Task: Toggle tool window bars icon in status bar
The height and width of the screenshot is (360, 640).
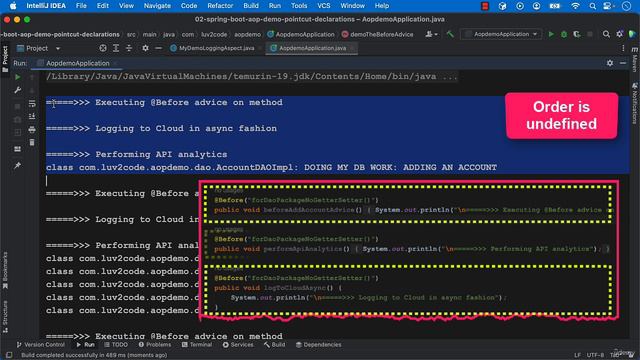Action: coord(9,355)
